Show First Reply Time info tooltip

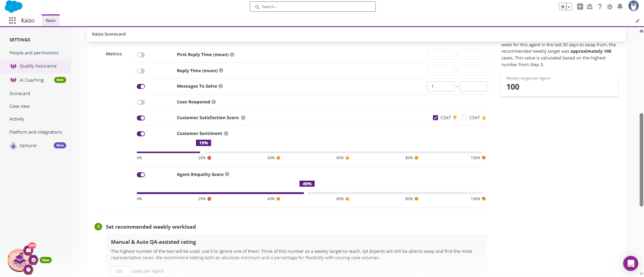pyautogui.click(x=232, y=54)
